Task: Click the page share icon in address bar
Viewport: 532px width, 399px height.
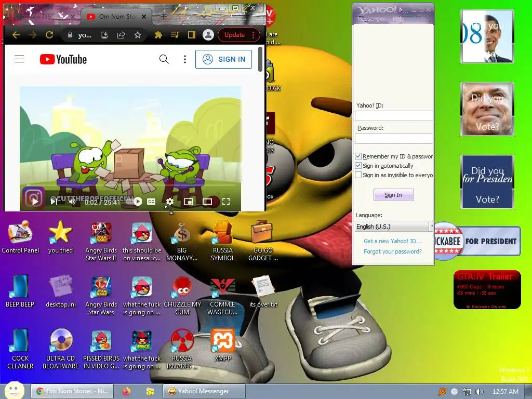Action: tap(121, 35)
